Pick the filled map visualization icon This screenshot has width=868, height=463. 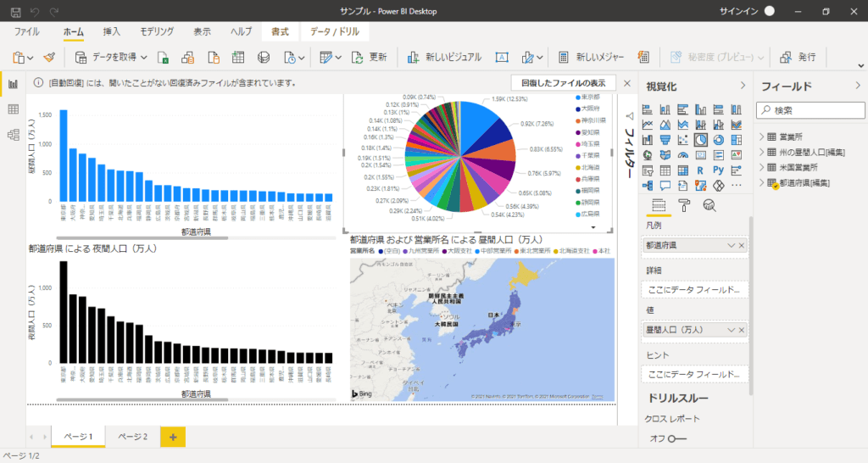pyautogui.click(x=665, y=156)
